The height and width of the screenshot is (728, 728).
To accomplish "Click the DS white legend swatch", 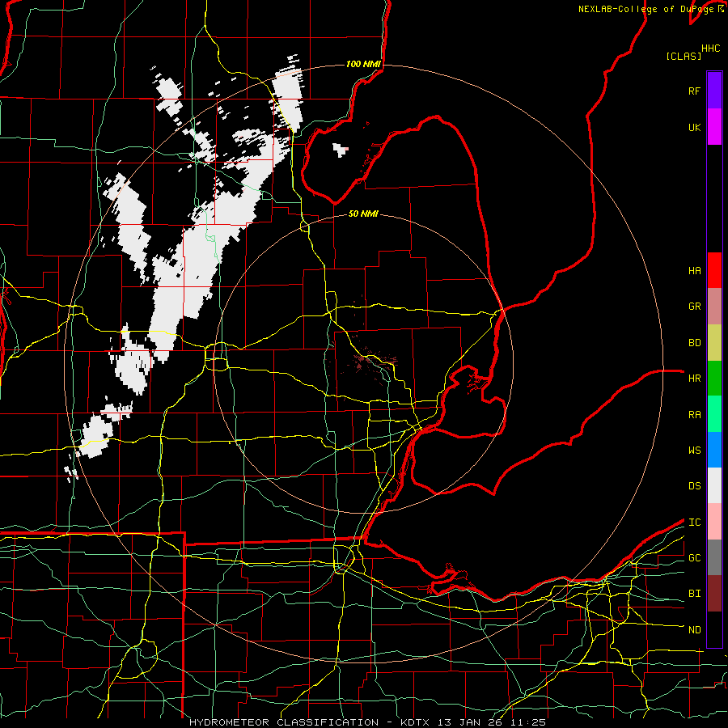I will tap(714, 485).
